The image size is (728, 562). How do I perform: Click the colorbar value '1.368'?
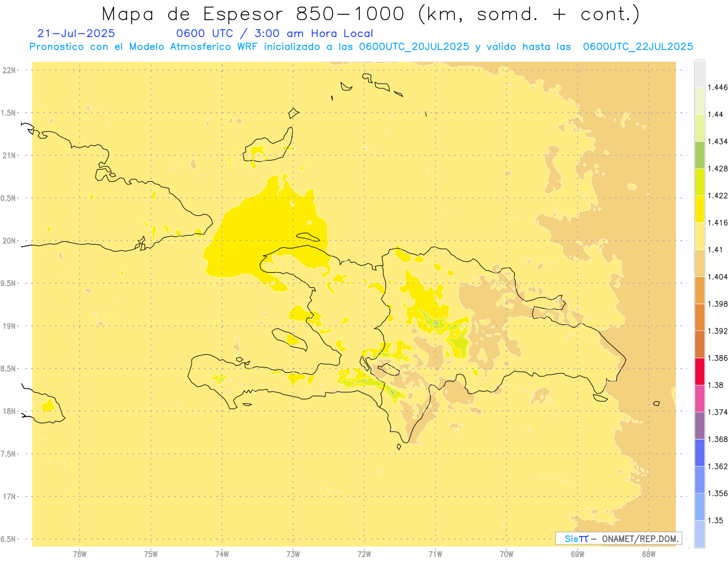coord(717,439)
